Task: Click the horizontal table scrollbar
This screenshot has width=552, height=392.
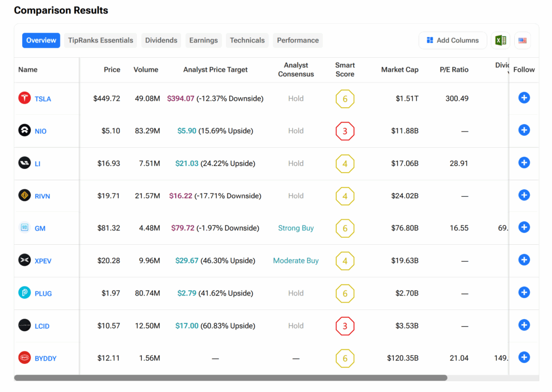Action: point(231,378)
